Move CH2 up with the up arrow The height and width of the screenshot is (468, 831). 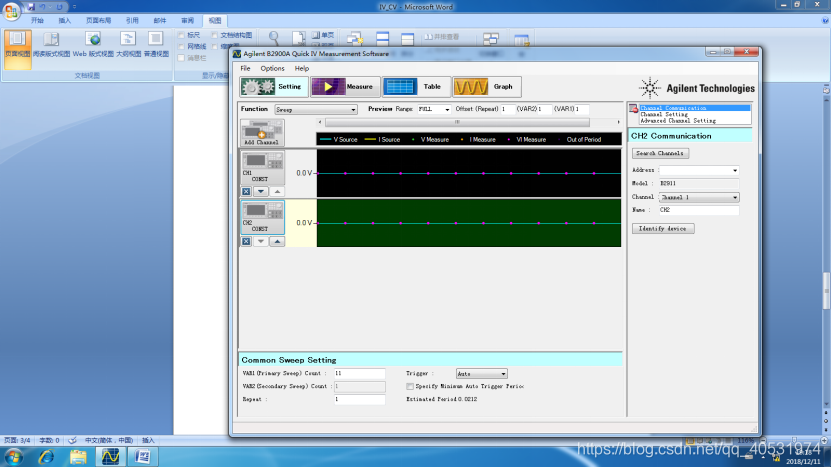point(277,241)
